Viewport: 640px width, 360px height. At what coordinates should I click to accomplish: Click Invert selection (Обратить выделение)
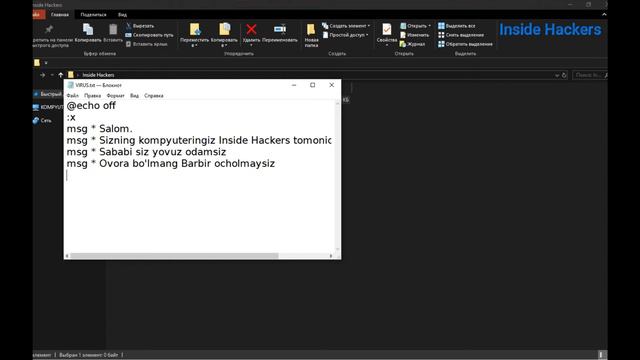pyautogui.click(x=465, y=44)
